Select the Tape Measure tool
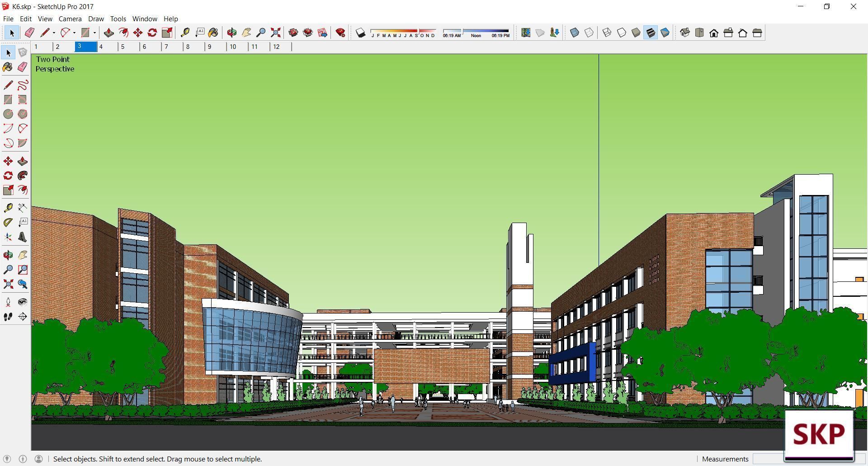 185,33
